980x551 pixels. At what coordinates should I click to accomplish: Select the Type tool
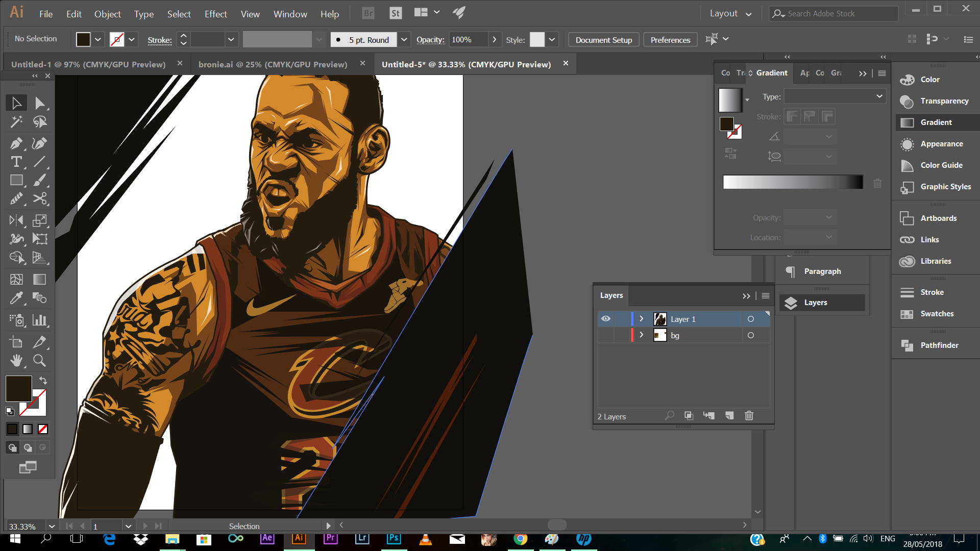click(16, 162)
